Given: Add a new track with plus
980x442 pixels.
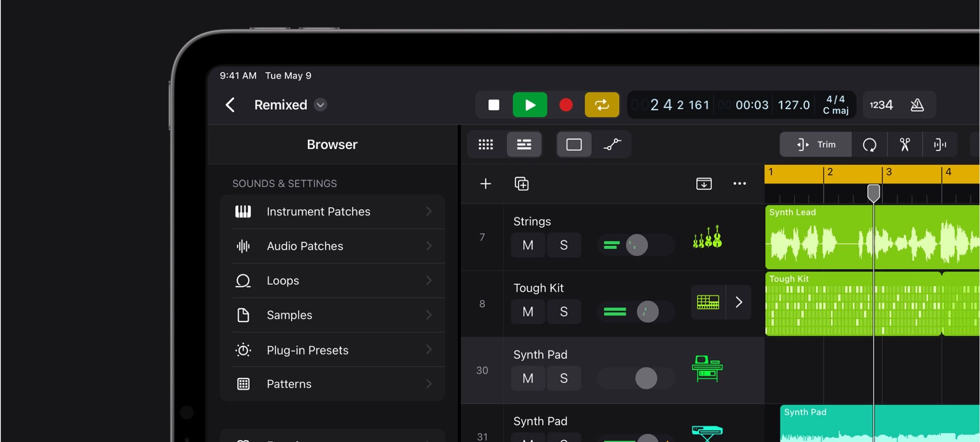Looking at the screenshot, I should (486, 184).
